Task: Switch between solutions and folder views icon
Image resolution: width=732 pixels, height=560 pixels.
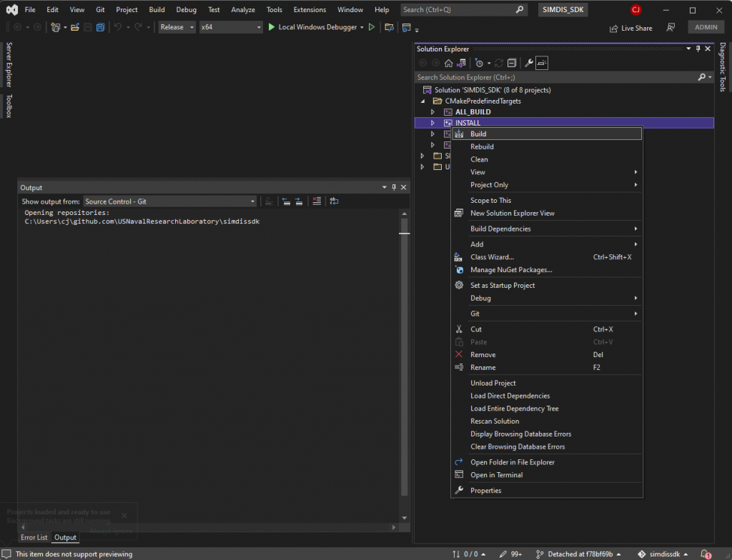Action: pos(461,63)
